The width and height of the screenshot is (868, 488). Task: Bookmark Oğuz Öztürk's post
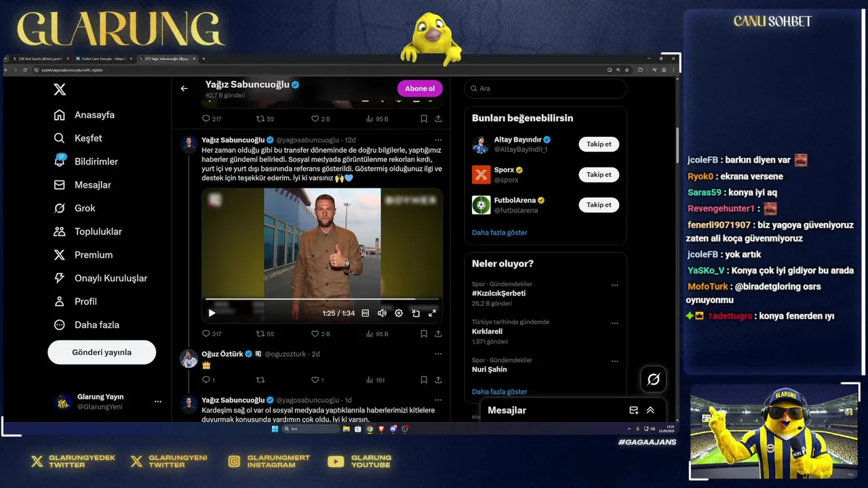(424, 380)
